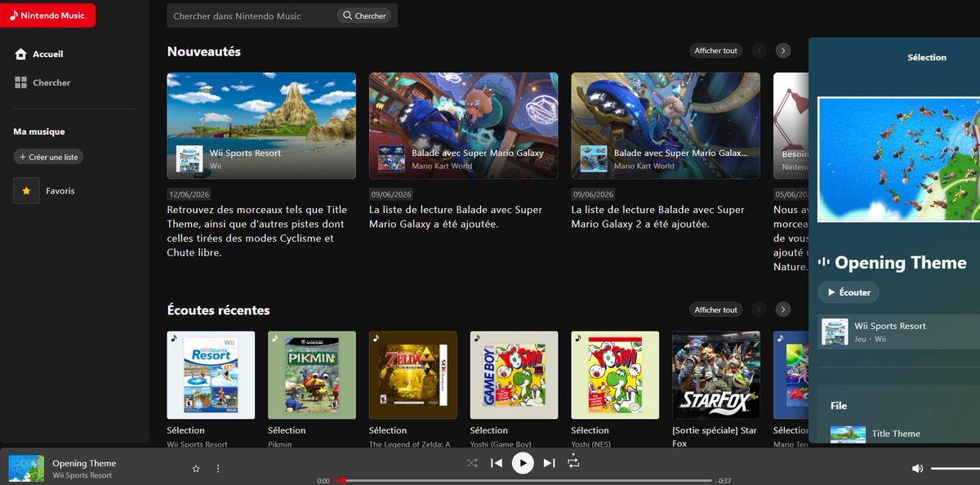The width and height of the screenshot is (980, 485).
Task: Click 12/06/2026 date tag
Action: (x=189, y=194)
